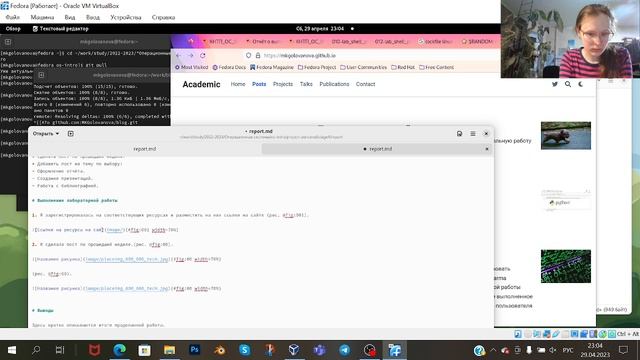Image resolution: width=640 pixels, height=360 pixels.
Task: Click the Windows Start button
Action: [x=12, y=350]
